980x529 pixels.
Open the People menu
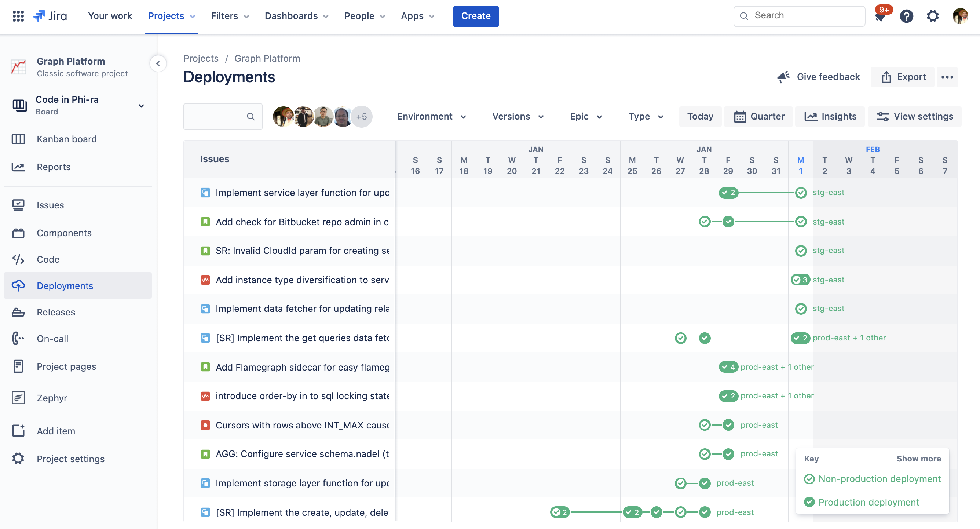[x=364, y=16]
